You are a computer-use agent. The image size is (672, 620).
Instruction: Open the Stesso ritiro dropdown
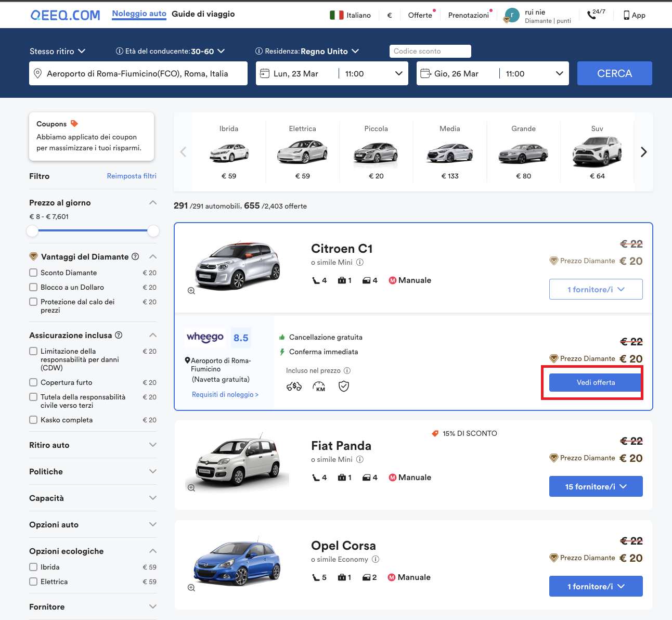pos(57,51)
